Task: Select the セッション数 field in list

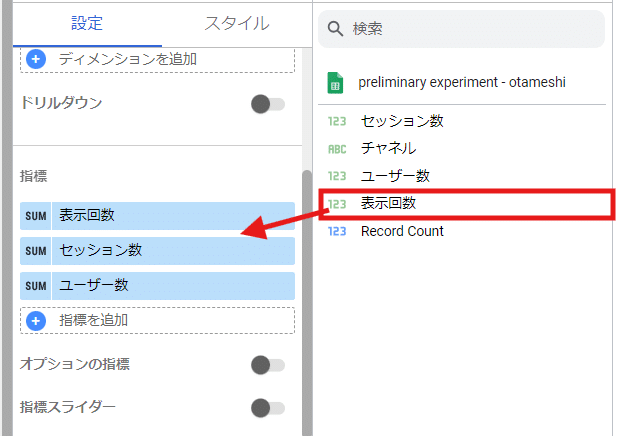Action: [402, 121]
